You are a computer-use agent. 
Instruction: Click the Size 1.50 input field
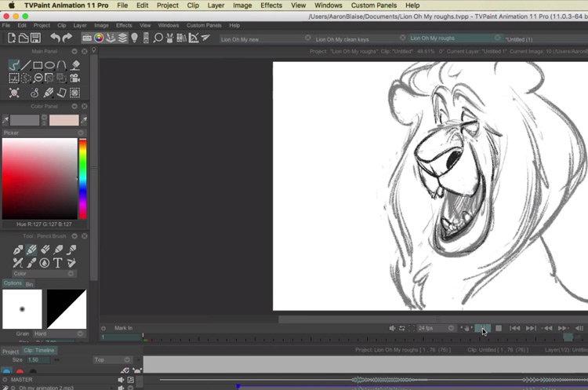pos(38,359)
